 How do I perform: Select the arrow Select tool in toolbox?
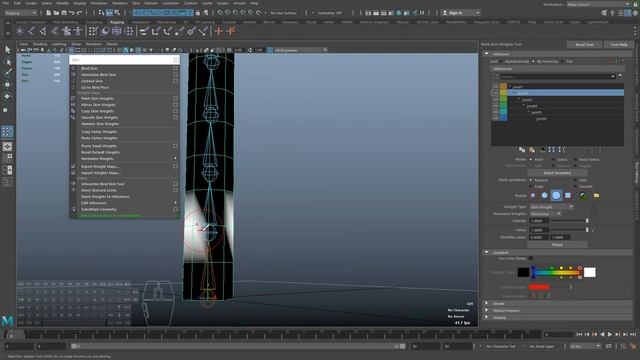coord(7,50)
